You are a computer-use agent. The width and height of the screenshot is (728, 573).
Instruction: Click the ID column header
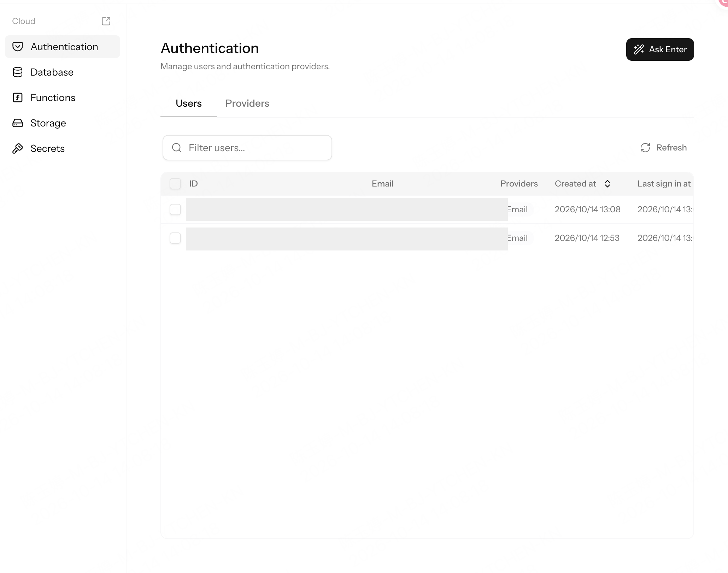[193, 184]
